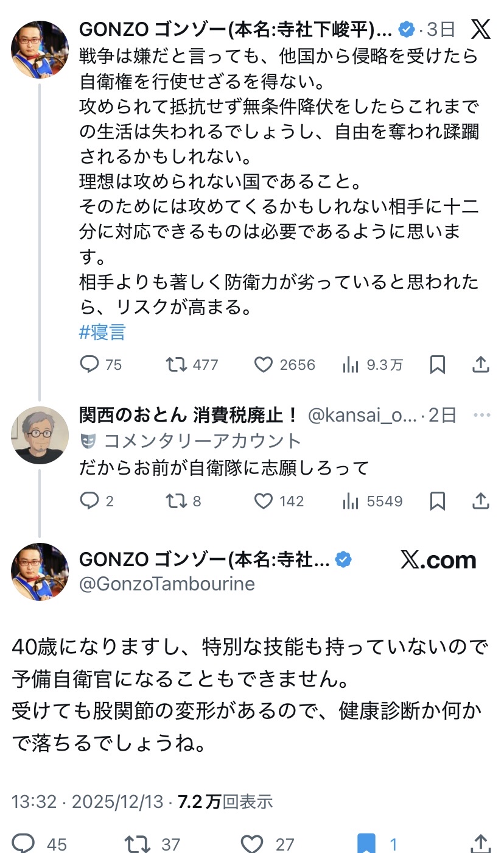
Task: Bookmark 関西のおとん's reply tweet
Action: (437, 501)
